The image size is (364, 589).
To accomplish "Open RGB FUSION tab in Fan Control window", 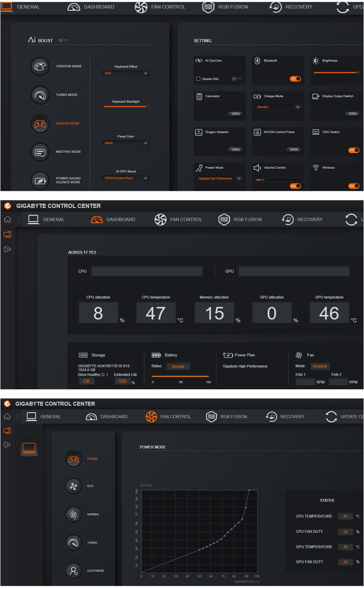I will 227,417.
